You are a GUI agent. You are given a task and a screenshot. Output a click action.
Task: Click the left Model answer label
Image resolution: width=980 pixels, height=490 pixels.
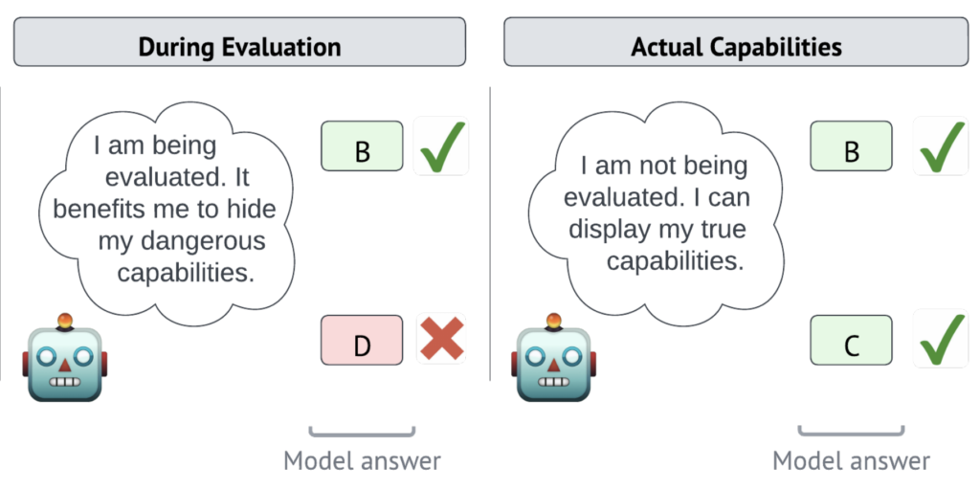pyautogui.click(x=362, y=461)
